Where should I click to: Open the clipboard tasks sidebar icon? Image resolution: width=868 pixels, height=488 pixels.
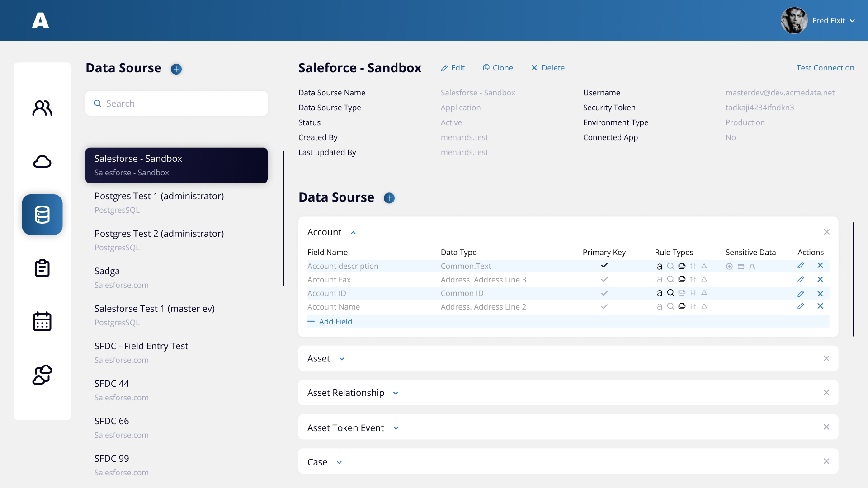pos(42,268)
